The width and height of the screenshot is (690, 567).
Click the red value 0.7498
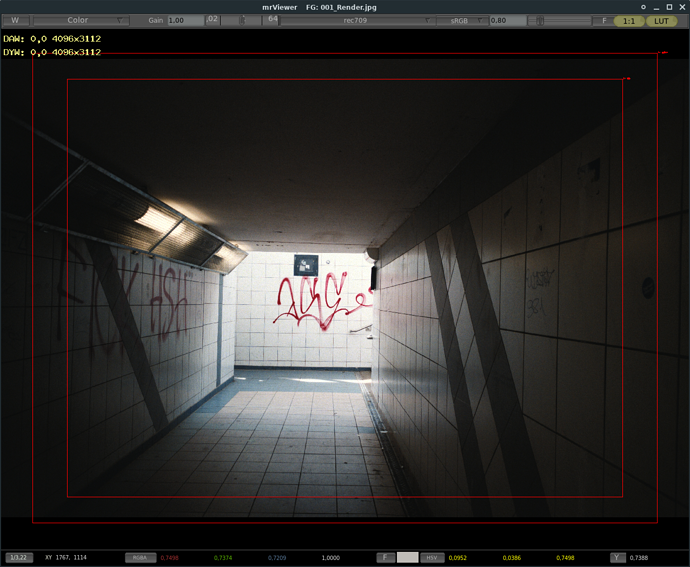tap(169, 558)
